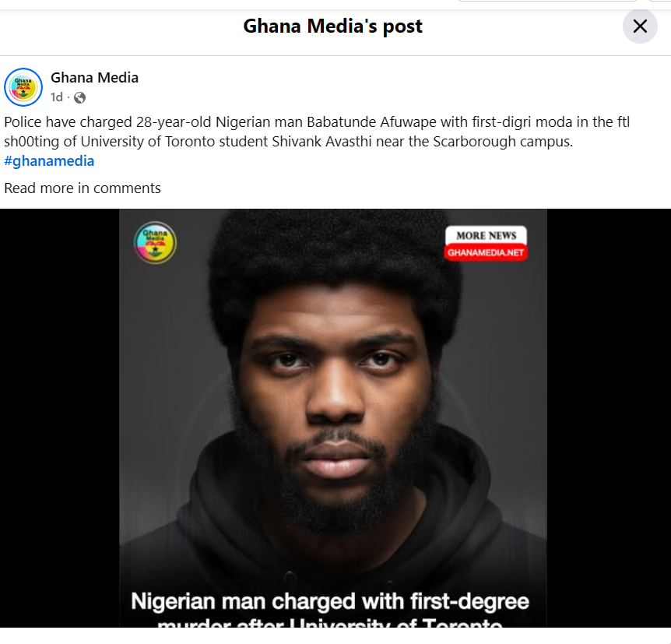Click the Ghana Media logo watermark on the image
This screenshot has height=644, width=671.
(155, 243)
